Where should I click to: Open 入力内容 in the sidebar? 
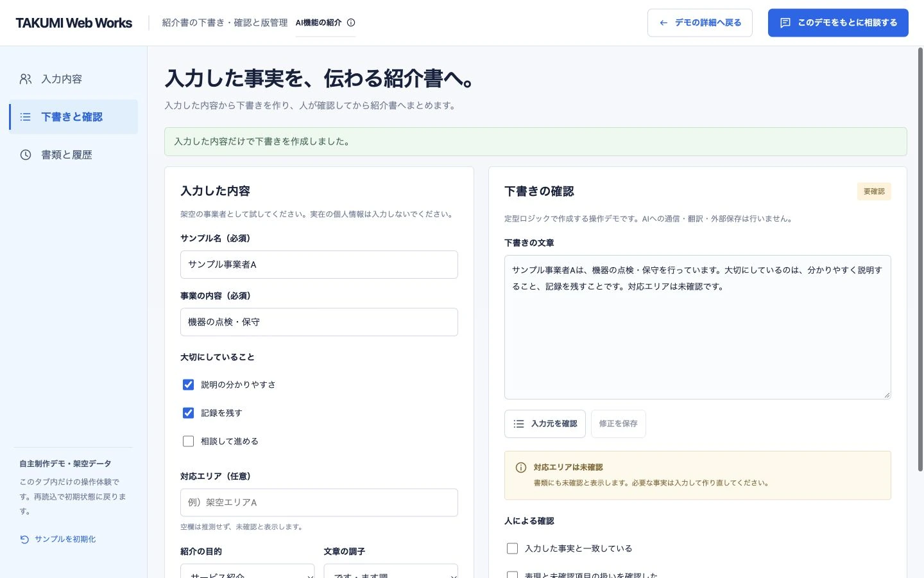[74, 79]
